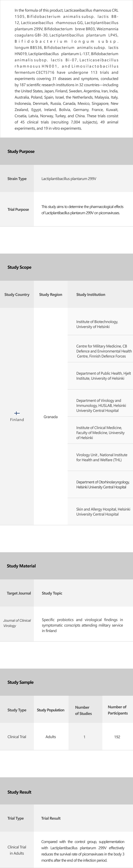Click the Finland flag icon
Image resolution: width=133 pixels, height=868 pixels.
pyautogui.click(x=17, y=413)
